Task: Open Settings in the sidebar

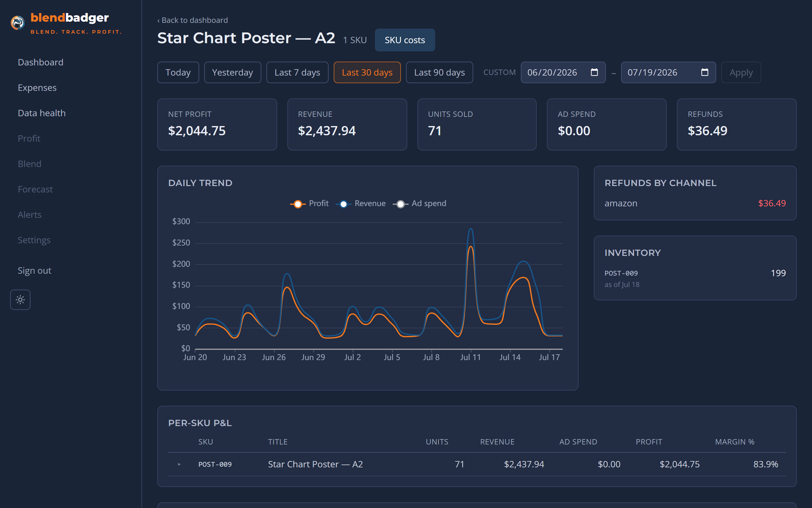Action: point(34,240)
